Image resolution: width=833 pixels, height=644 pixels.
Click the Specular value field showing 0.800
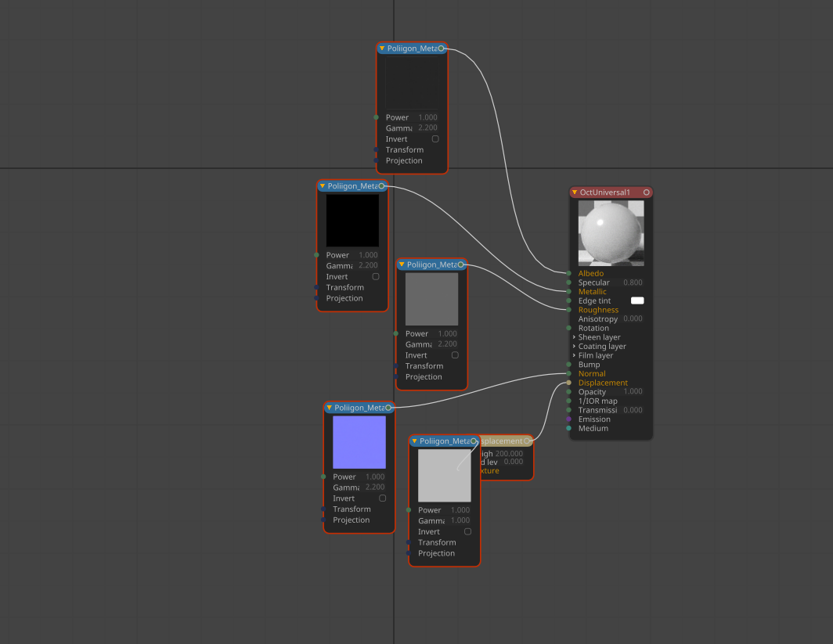633,282
